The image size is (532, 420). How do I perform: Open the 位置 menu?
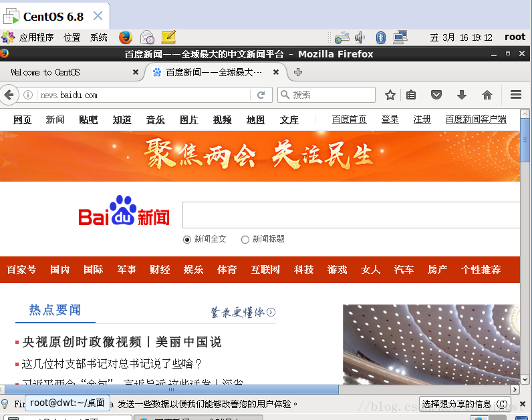72,37
